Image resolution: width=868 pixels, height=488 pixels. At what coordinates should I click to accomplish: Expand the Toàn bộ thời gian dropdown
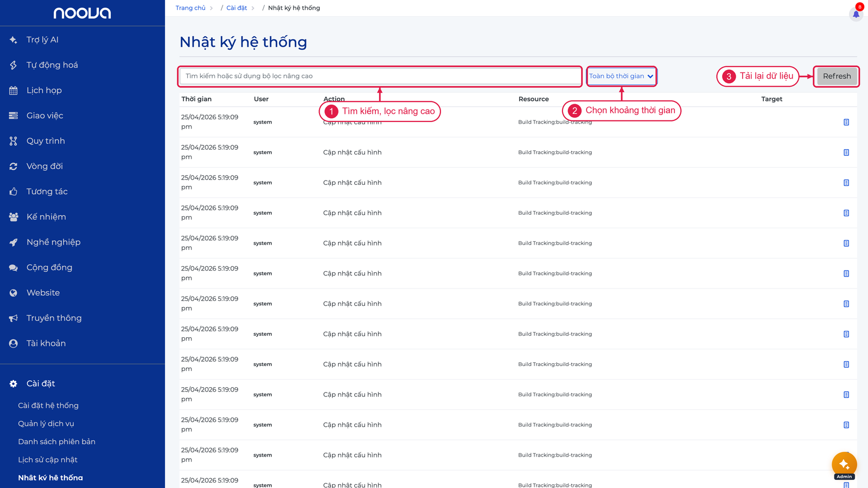pyautogui.click(x=621, y=76)
